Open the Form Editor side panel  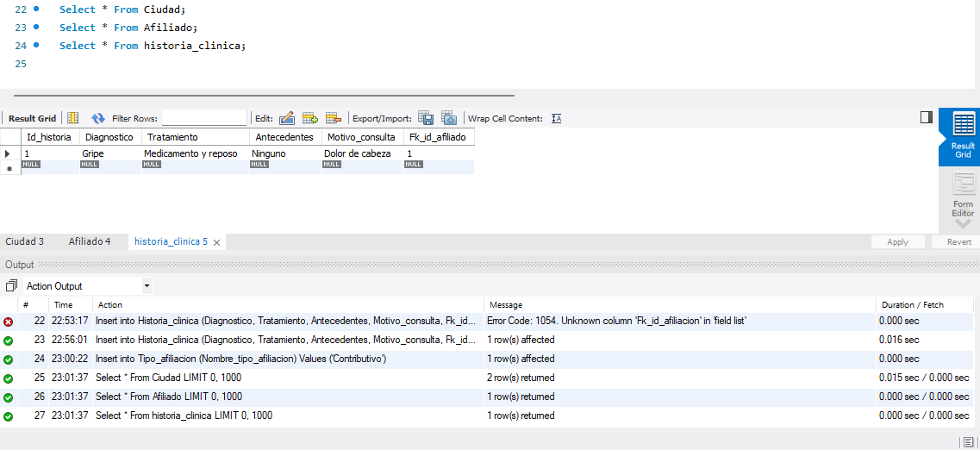click(x=963, y=196)
